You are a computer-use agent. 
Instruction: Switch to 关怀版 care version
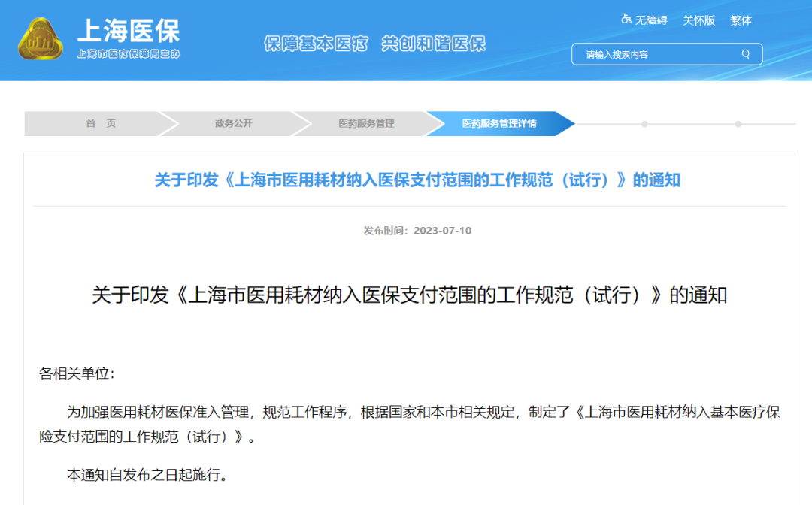click(698, 20)
